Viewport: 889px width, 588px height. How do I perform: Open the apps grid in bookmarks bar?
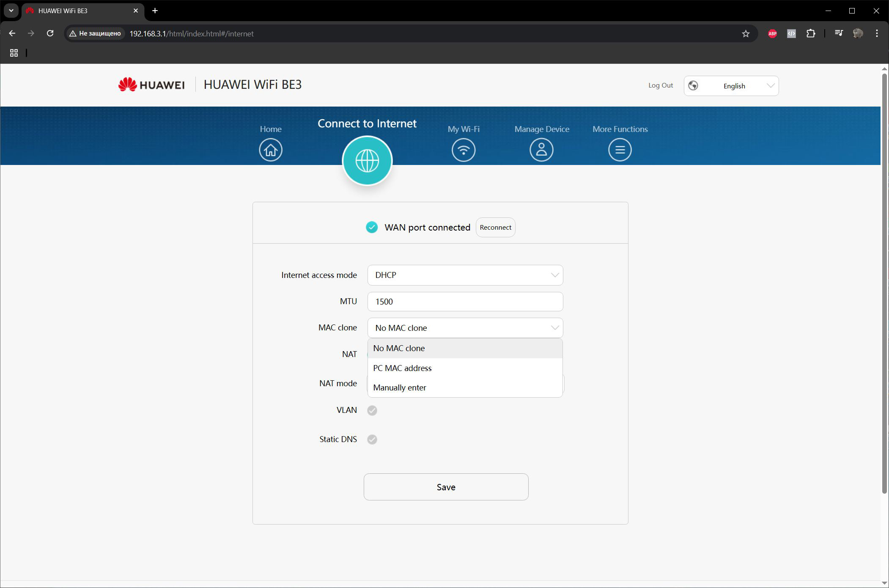[x=14, y=53]
